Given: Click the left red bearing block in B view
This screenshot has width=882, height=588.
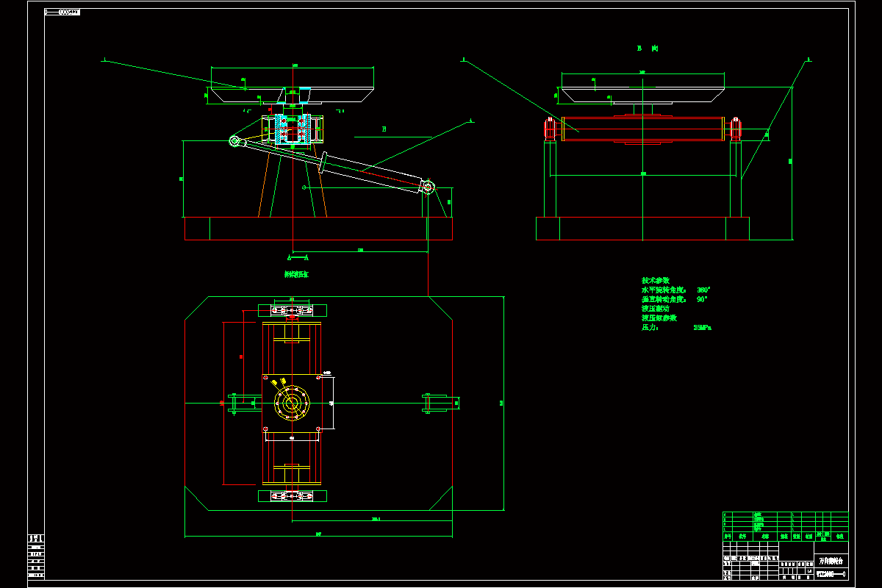Looking at the screenshot, I should pyautogui.click(x=549, y=129).
